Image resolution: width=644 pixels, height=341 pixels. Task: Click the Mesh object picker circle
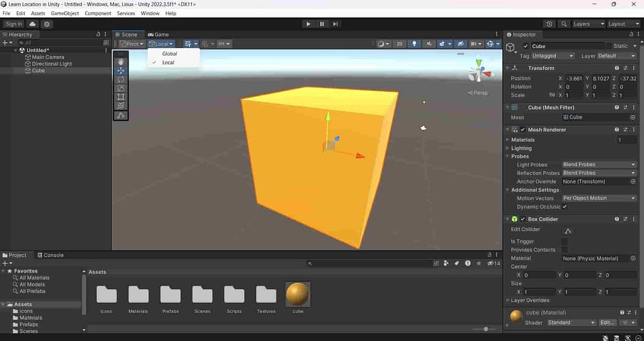633,117
